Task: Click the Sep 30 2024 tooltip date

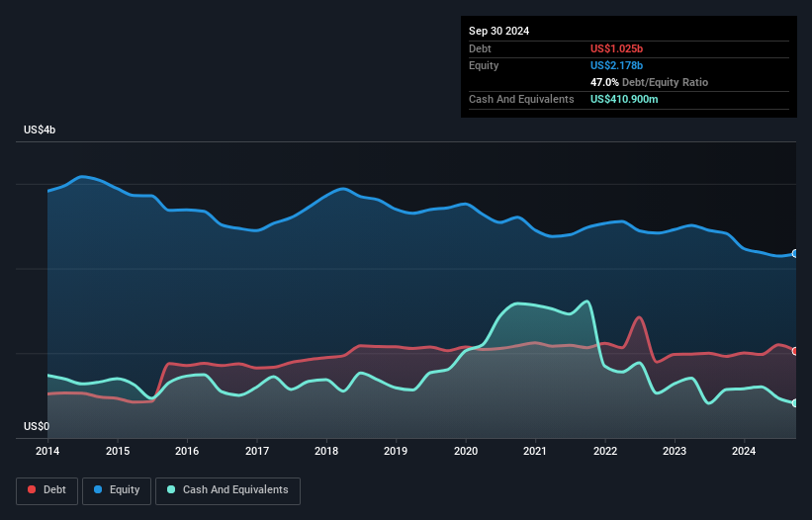Action: 499,31
